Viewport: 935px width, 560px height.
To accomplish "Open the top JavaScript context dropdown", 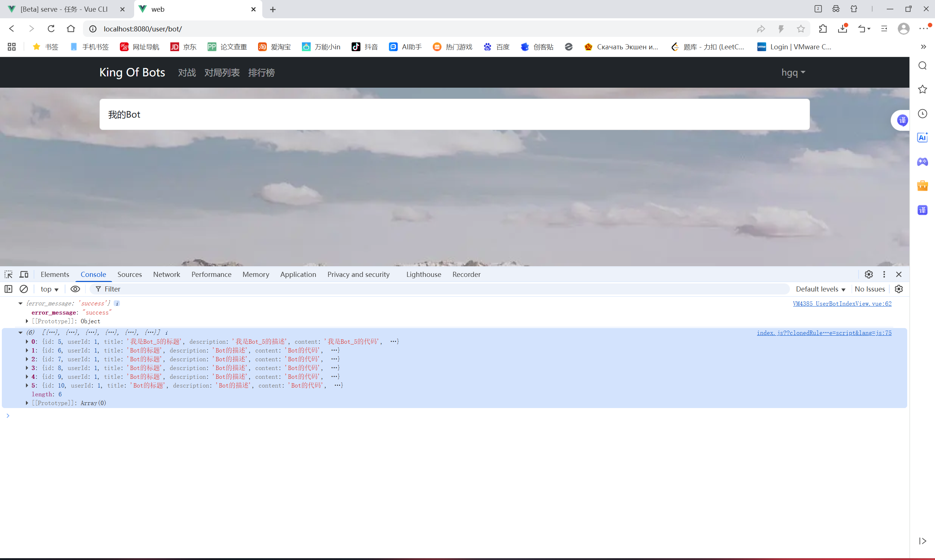I will click(x=49, y=289).
